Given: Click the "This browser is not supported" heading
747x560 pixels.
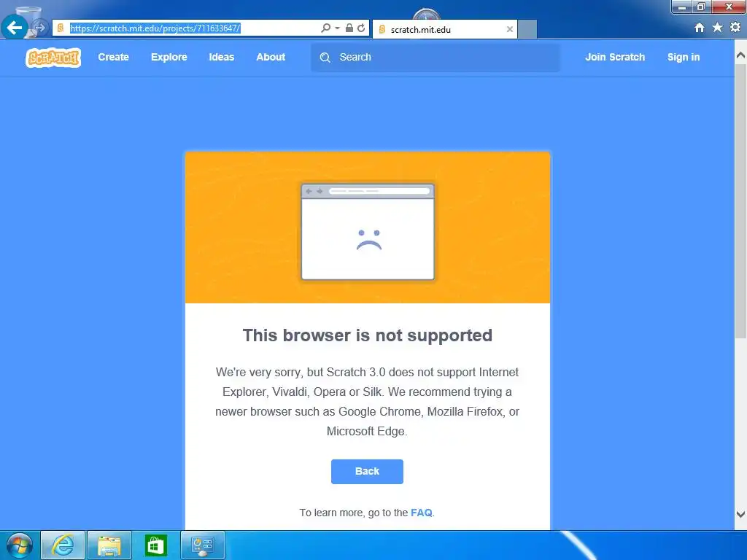Looking at the screenshot, I should click(x=368, y=335).
